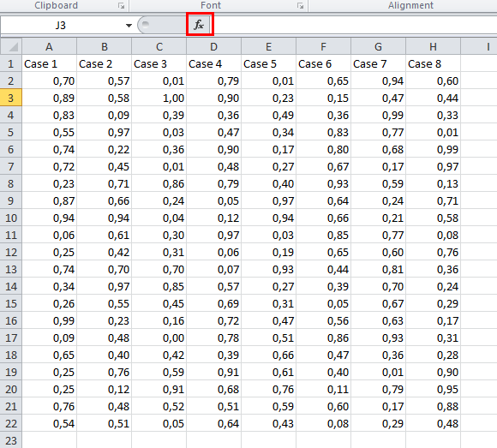497x448 pixels.
Task: Select column C header
Action: click(x=159, y=46)
